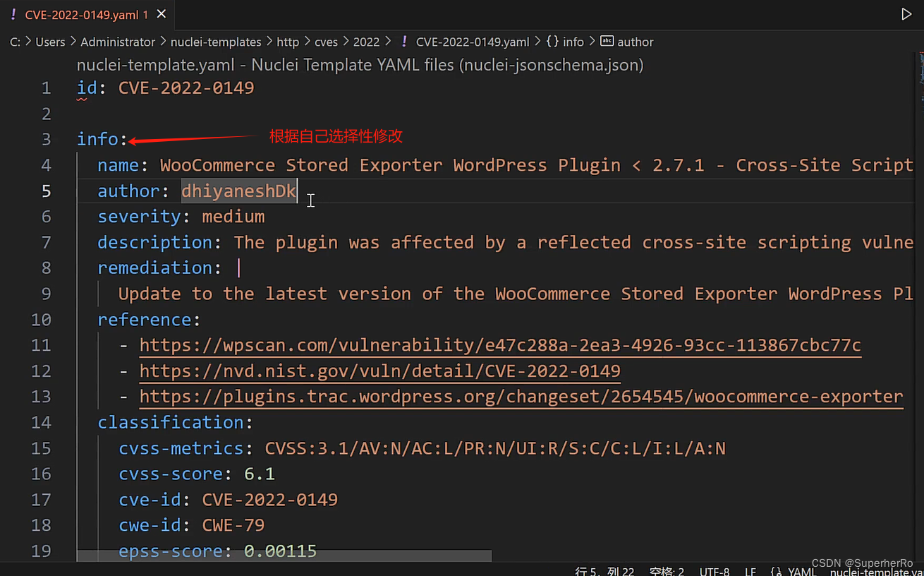The image size is (924, 576).
Task: Open the C: breadcrumb segment
Action: coord(15,42)
